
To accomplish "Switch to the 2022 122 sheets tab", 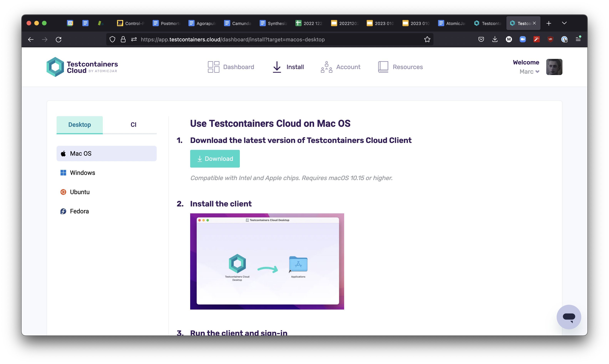I will point(309,23).
